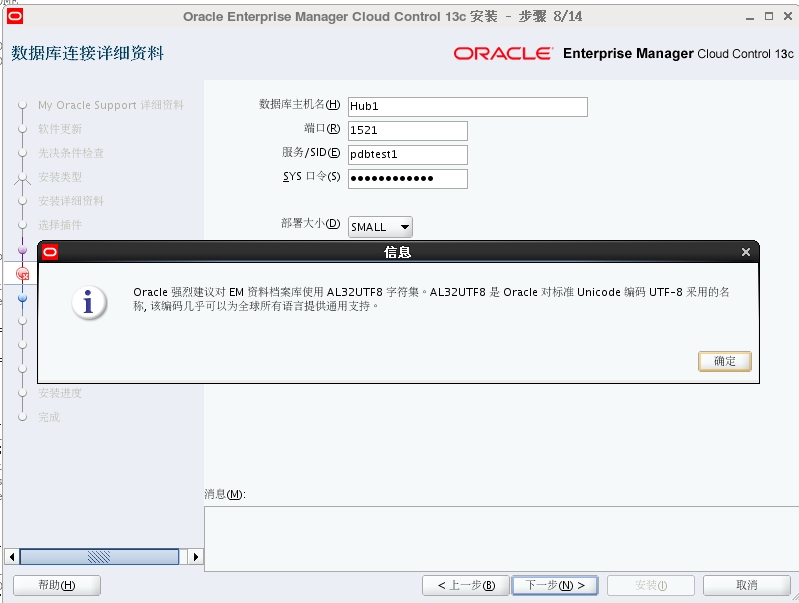Click the AL32UTF8 recommendation message text

point(432,299)
